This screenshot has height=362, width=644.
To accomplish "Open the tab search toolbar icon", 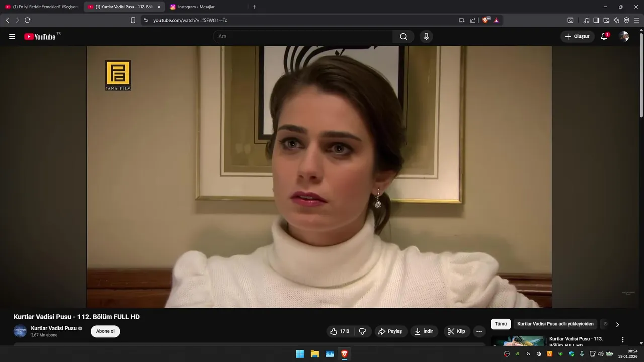I will tap(570, 20).
